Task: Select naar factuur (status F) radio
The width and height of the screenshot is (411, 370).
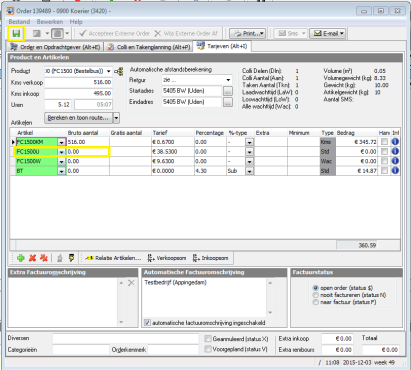Action: [x=315, y=302]
